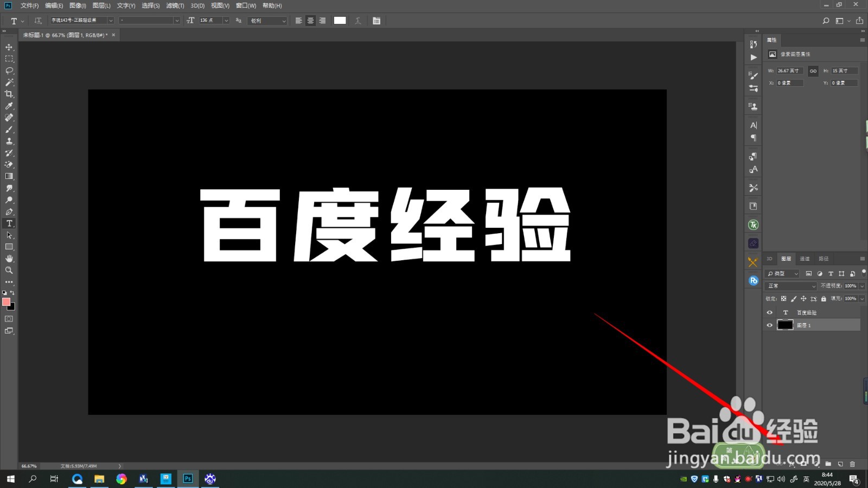Open File Explorer from the taskbar
Image resolution: width=868 pixels, height=488 pixels.
99,479
